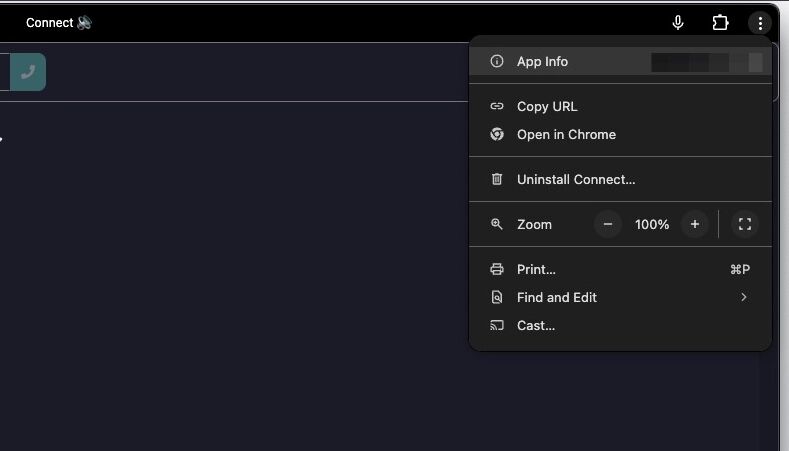Choose Copy URL from the menu
Image resolution: width=789 pixels, height=451 pixels.
(x=547, y=106)
